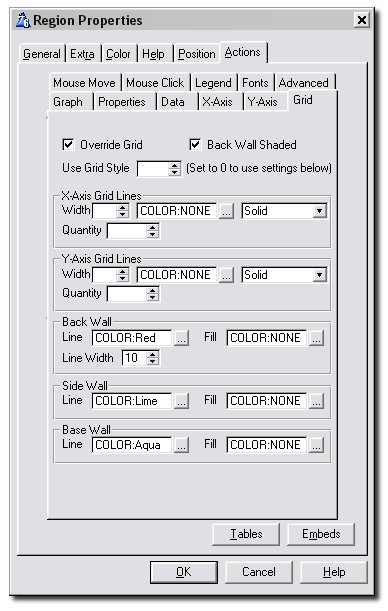Switch to the Extra tab
Screen dimensions: 388x611
82,54
